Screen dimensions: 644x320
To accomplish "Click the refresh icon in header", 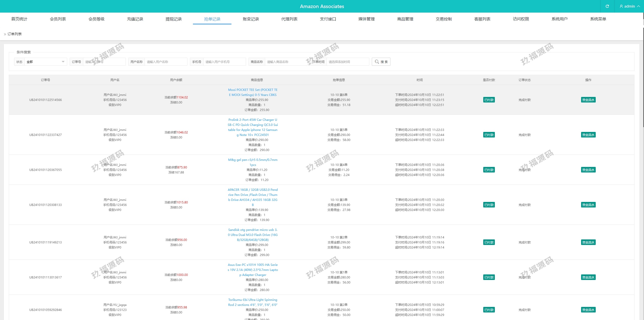I will 607,6.
